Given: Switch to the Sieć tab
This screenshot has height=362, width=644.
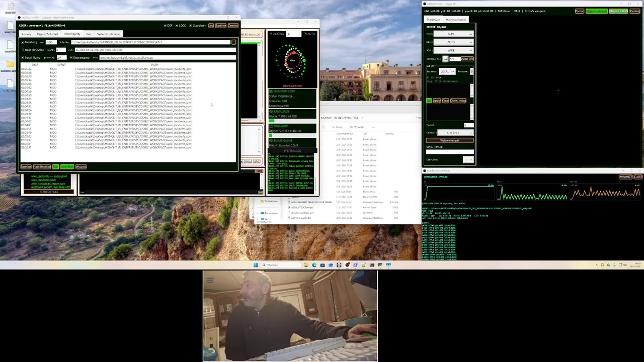Looking at the screenshot, I should coord(89,34).
